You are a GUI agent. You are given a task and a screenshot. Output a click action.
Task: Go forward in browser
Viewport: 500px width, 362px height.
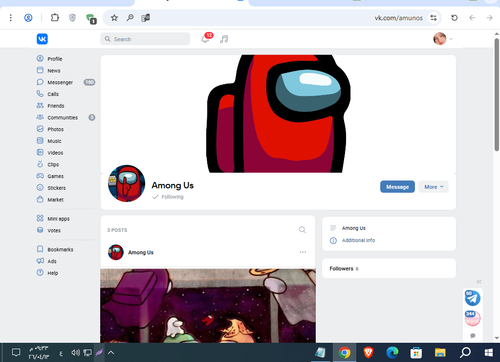[489, 18]
